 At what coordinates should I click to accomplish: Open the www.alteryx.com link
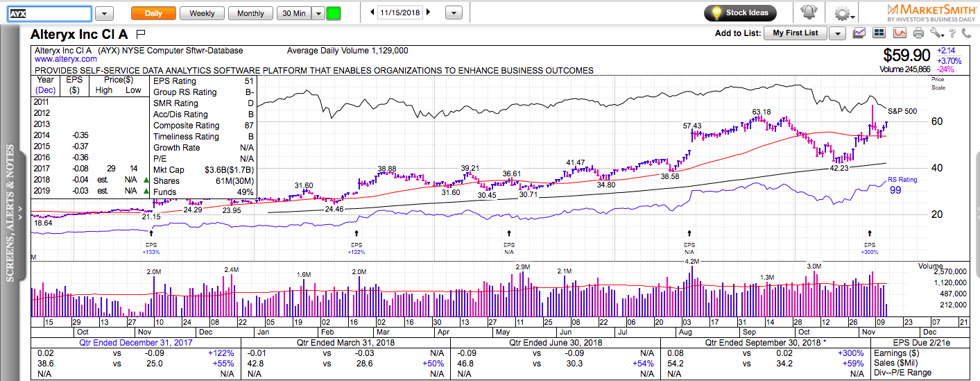[x=66, y=60]
